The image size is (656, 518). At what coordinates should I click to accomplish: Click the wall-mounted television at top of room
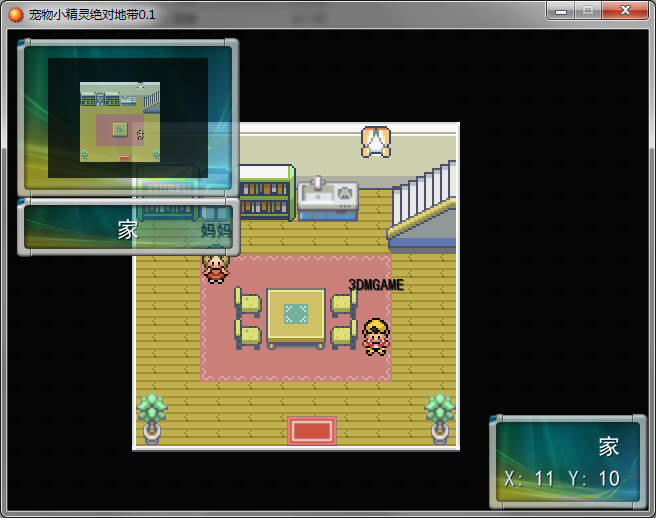376,142
